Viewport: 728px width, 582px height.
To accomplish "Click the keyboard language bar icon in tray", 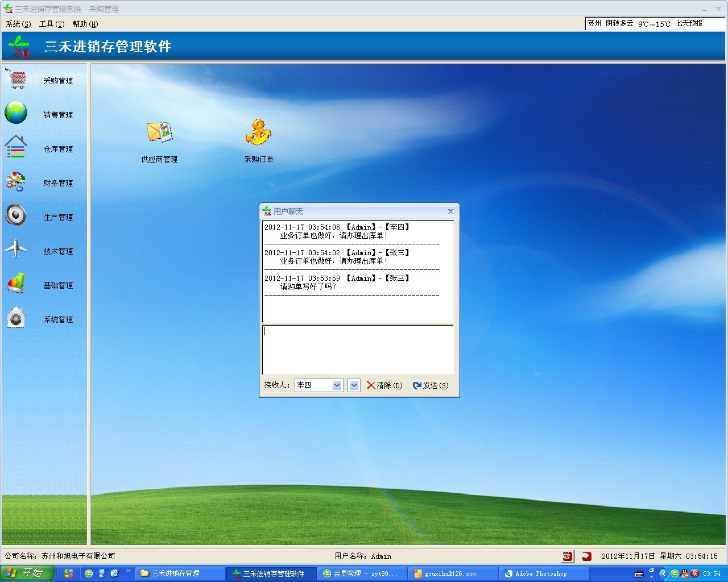I will (x=639, y=574).
